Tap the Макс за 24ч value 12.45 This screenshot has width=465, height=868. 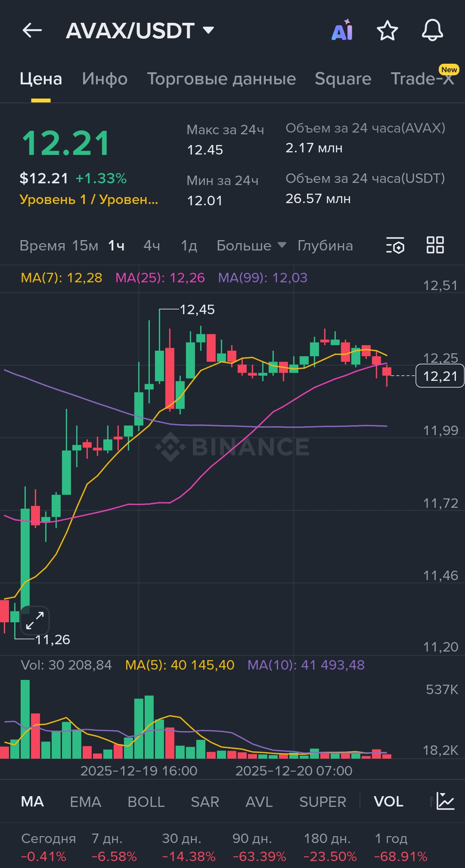(205, 150)
